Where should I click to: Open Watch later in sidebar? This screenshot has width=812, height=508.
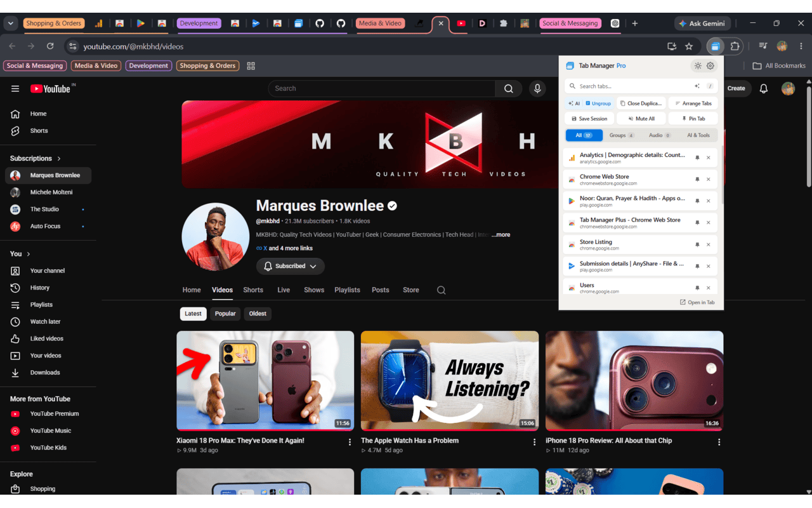tap(48, 321)
